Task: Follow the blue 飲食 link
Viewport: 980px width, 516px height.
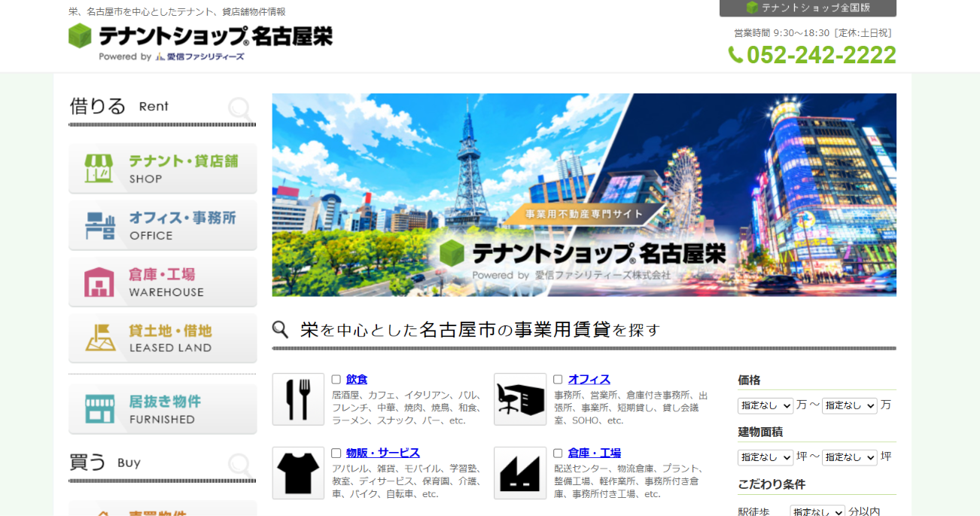Action: pyautogui.click(x=357, y=380)
